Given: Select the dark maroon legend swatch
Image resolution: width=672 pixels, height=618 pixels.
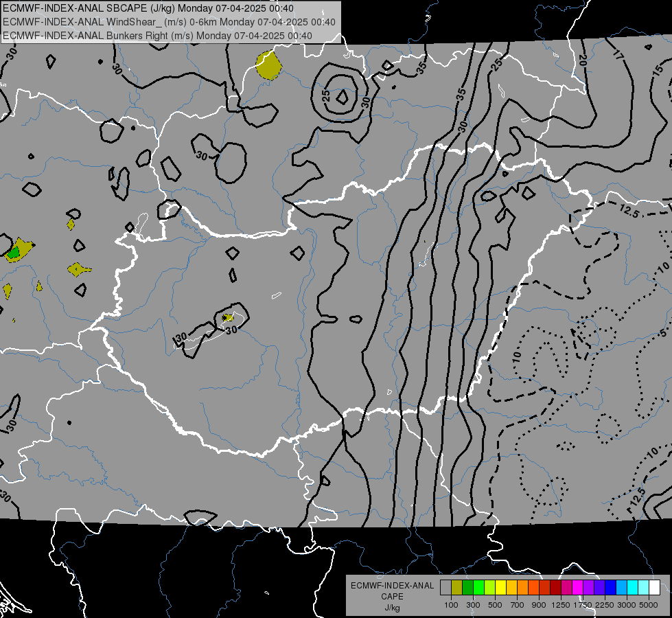Looking at the screenshot, I should [556, 587].
